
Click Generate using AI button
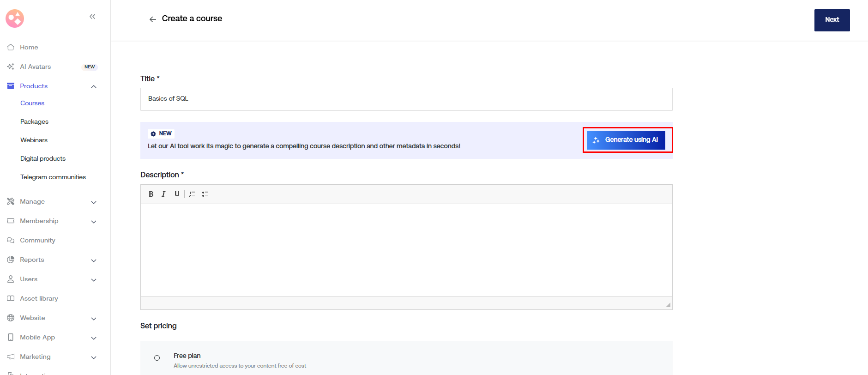626,140
